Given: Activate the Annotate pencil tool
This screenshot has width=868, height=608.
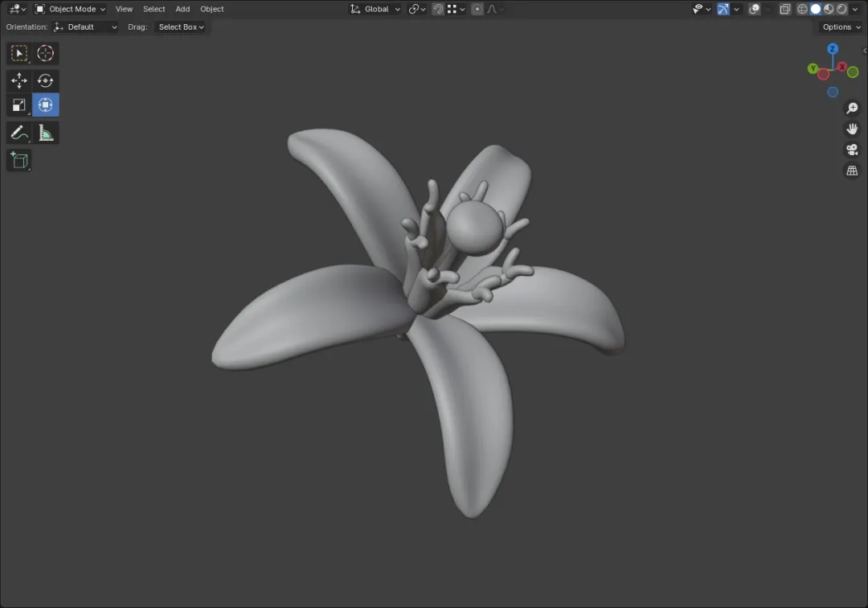Looking at the screenshot, I should [x=19, y=133].
